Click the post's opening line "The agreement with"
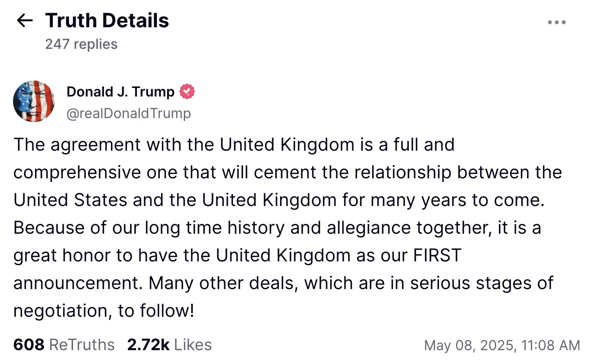 (x=77, y=145)
